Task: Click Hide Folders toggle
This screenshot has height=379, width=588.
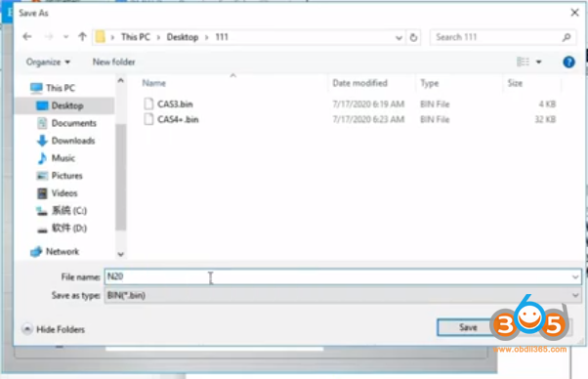Action: point(54,329)
